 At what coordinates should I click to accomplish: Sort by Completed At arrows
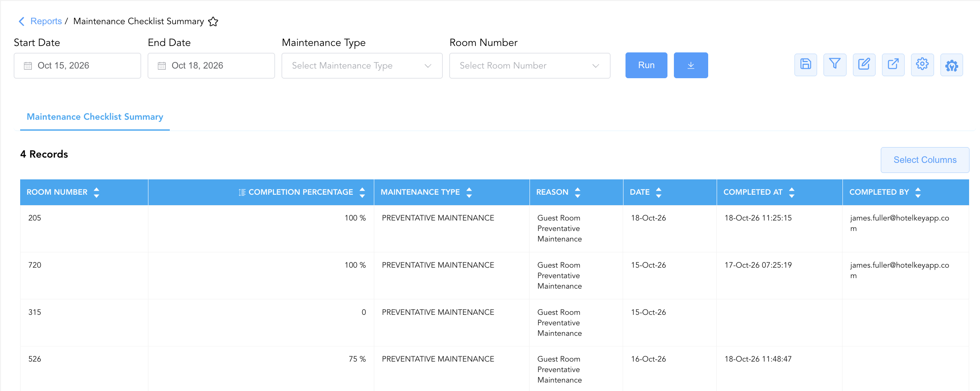click(x=792, y=192)
